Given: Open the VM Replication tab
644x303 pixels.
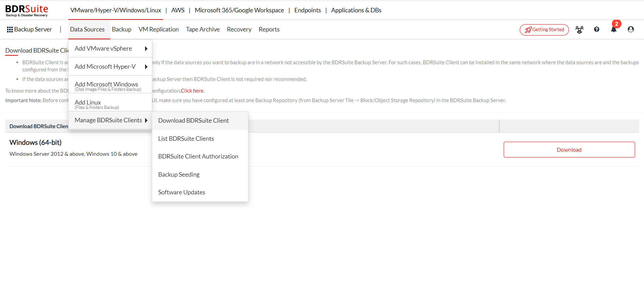Looking at the screenshot, I should pyautogui.click(x=159, y=29).
